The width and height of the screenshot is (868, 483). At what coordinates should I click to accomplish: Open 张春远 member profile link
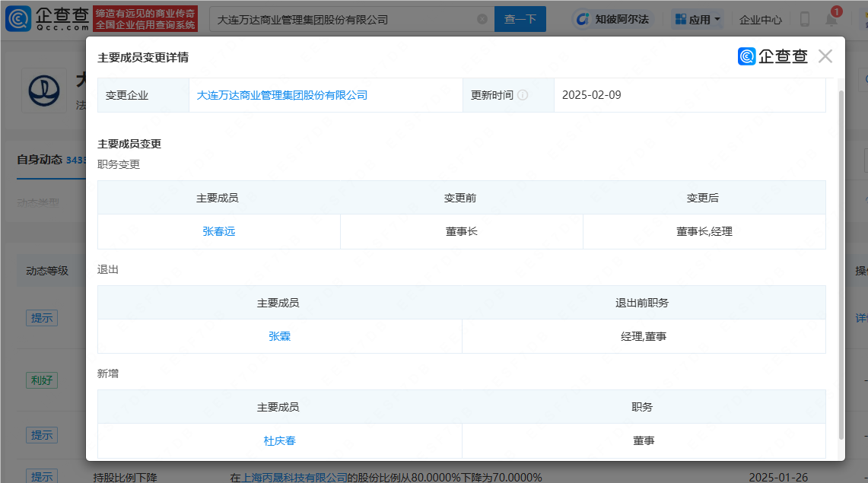[219, 231]
